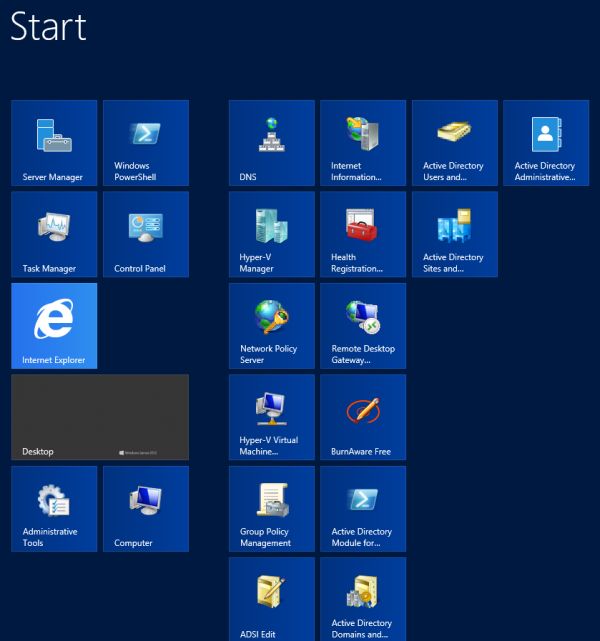Open the Computer tile
The width and height of the screenshot is (600, 641).
click(x=146, y=509)
